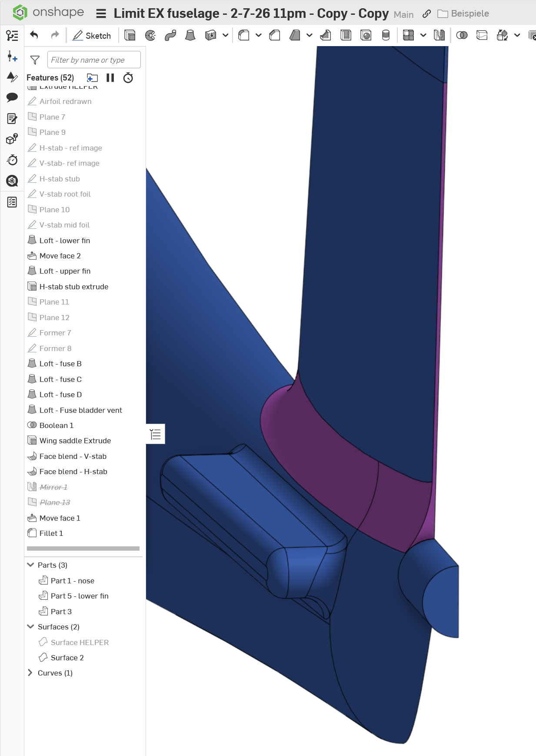The image size is (536, 756).
Task: Select the Hole tool
Action: tap(366, 35)
